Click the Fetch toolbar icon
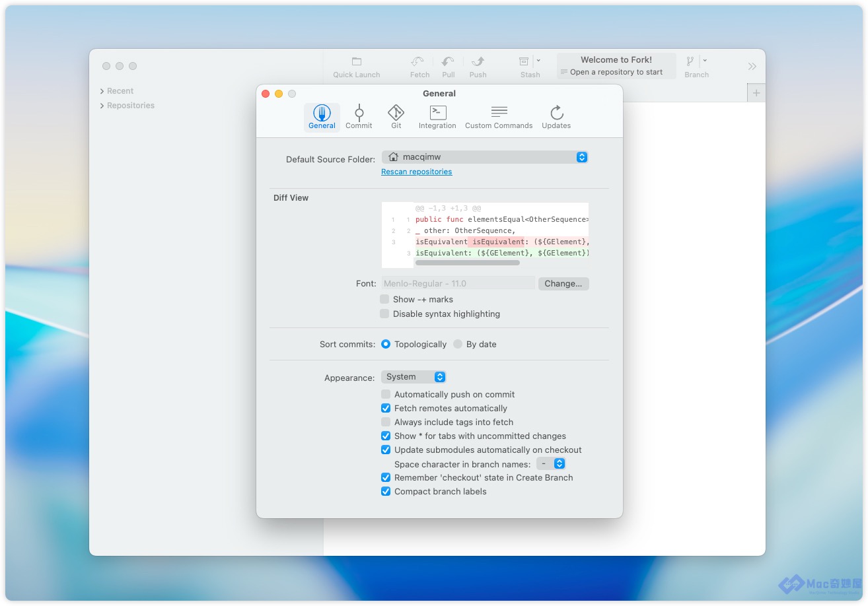 coord(419,62)
